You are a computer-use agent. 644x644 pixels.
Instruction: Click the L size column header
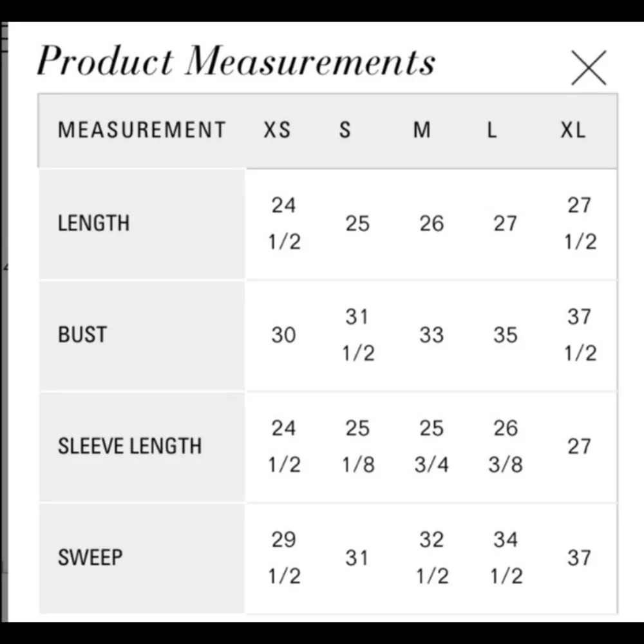[492, 130]
